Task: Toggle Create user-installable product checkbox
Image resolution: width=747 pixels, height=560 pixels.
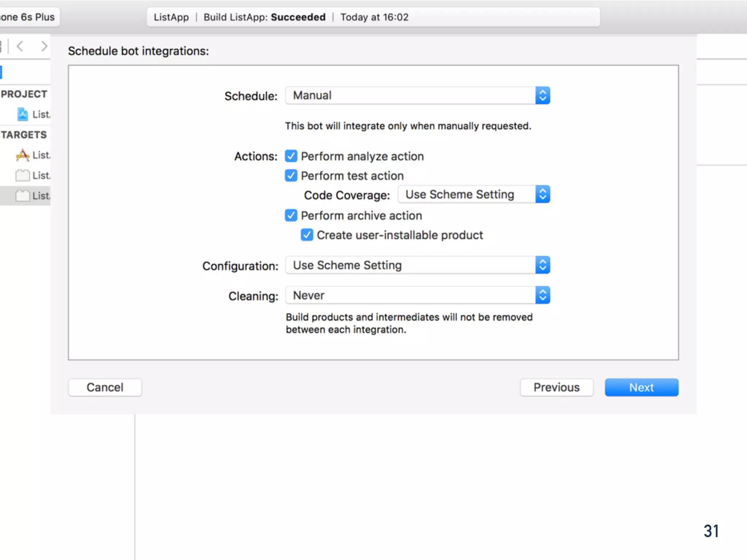Action: coord(307,235)
